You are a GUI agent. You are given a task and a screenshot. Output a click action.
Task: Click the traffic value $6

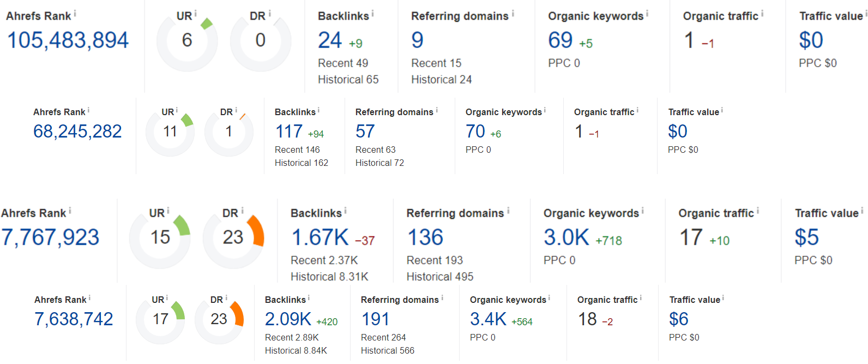pos(679,319)
